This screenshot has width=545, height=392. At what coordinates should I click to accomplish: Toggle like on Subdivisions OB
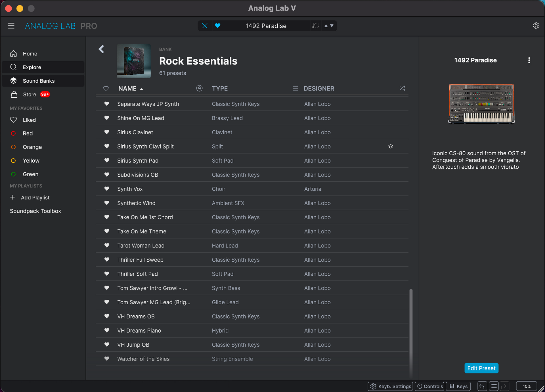107,175
